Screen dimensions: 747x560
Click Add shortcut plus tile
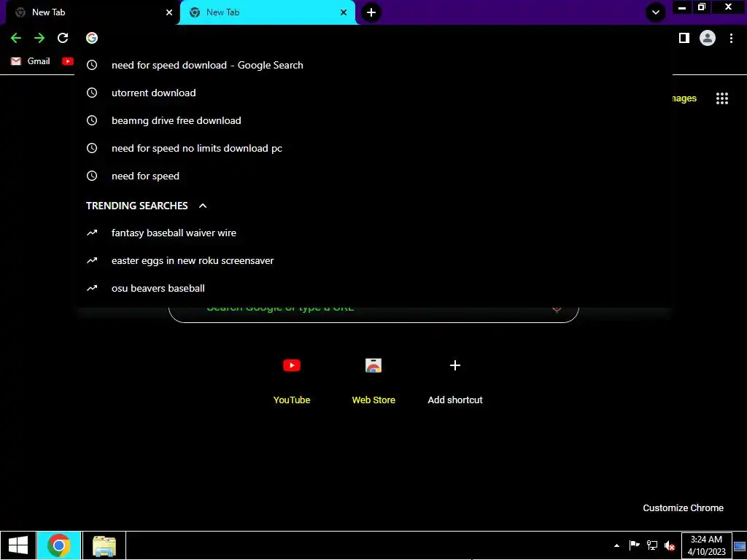tap(455, 379)
